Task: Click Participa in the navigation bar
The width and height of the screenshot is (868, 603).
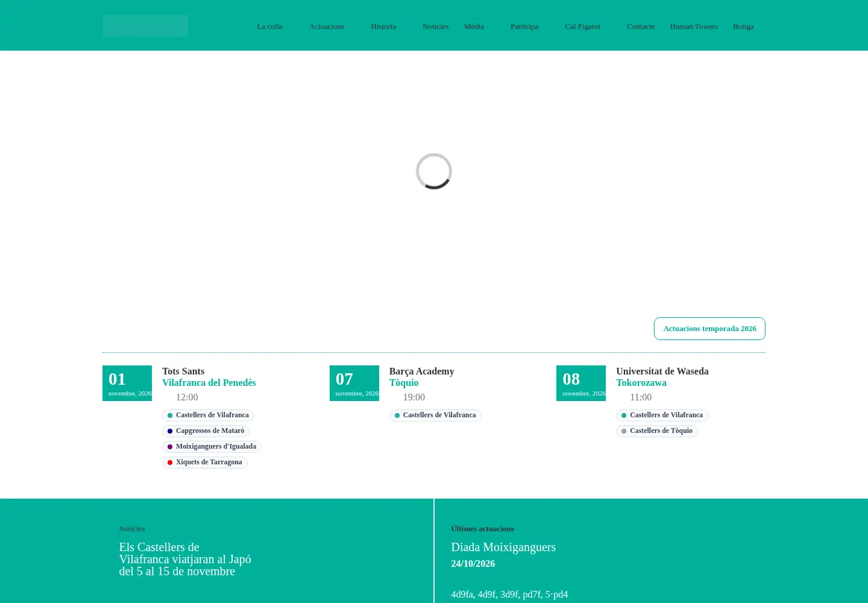Action: click(524, 27)
